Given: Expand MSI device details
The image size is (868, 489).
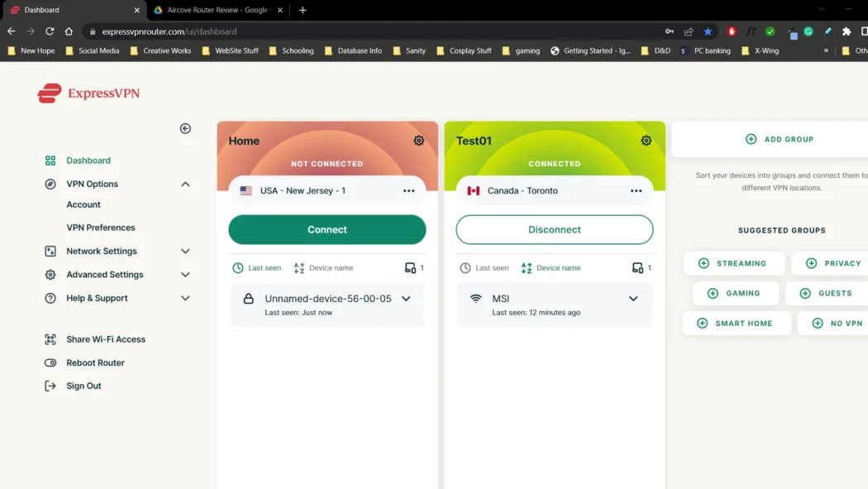Looking at the screenshot, I should 633,299.
